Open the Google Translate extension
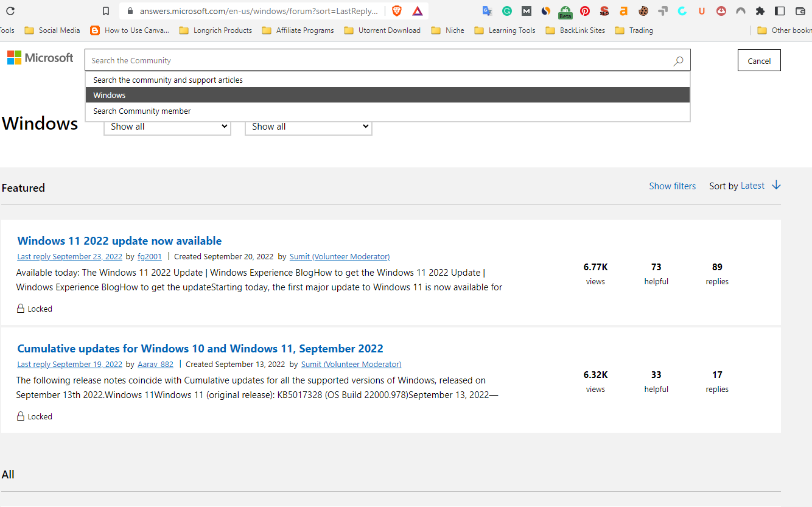The image size is (812, 507). tap(487, 11)
